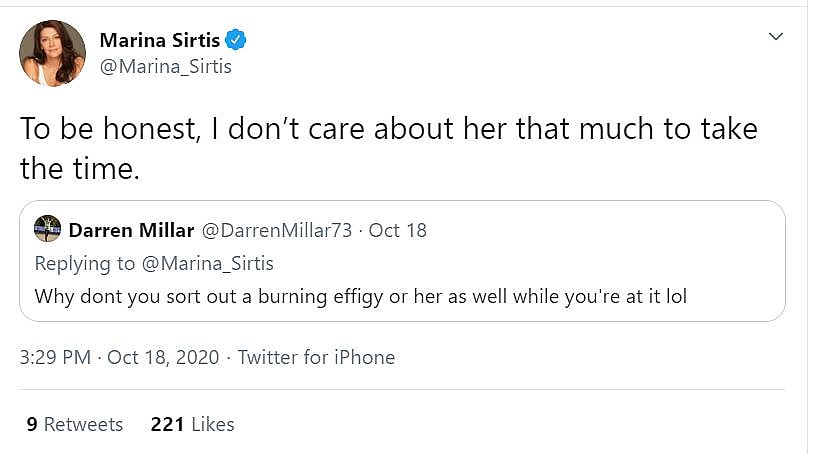Click @Marina_Sirtis in the Replying to line
814x454 pixels.
pos(208,263)
